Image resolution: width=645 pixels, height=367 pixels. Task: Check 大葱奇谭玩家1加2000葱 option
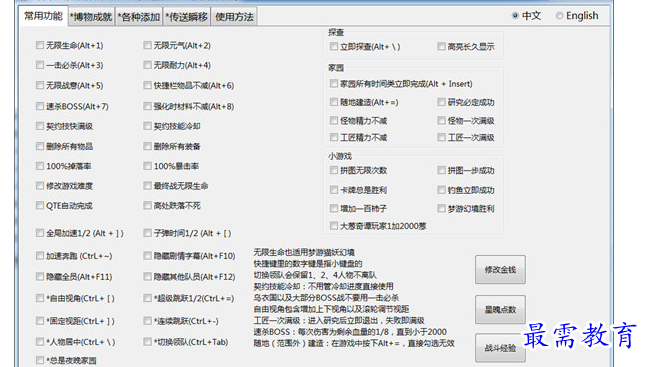(334, 225)
